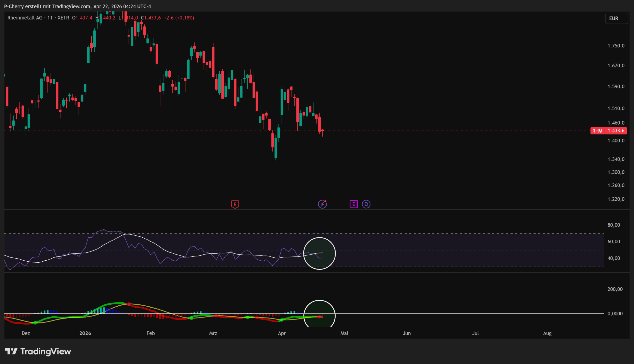Image resolution: width=634 pixels, height=364 pixels.
Task: Click the 0,0000 MACD zero-line label
Action: pyautogui.click(x=615, y=314)
